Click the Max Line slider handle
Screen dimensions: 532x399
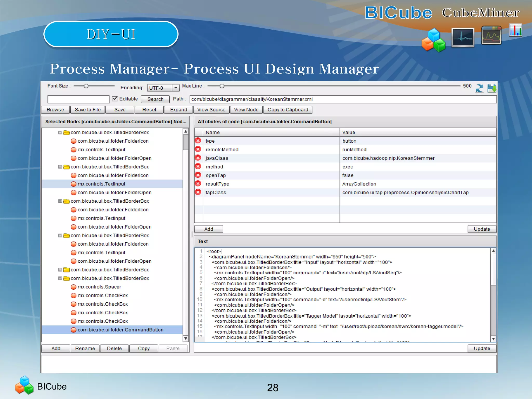tap(222, 86)
